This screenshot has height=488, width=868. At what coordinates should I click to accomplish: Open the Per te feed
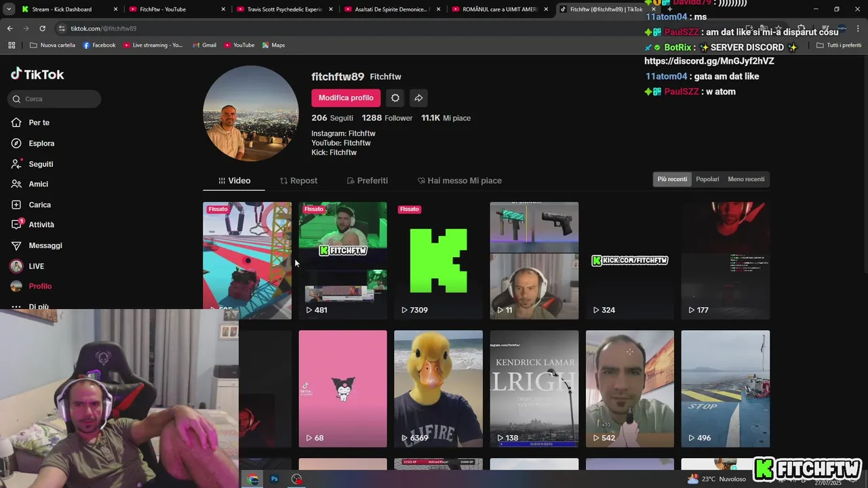pyautogui.click(x=31, y=123)
